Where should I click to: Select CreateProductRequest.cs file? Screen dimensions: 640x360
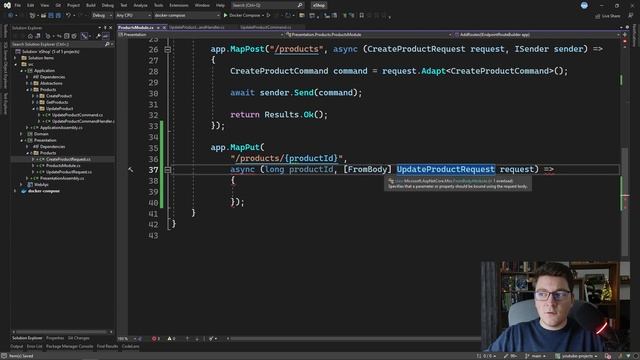pyautogui.click(x=68, y=159)
